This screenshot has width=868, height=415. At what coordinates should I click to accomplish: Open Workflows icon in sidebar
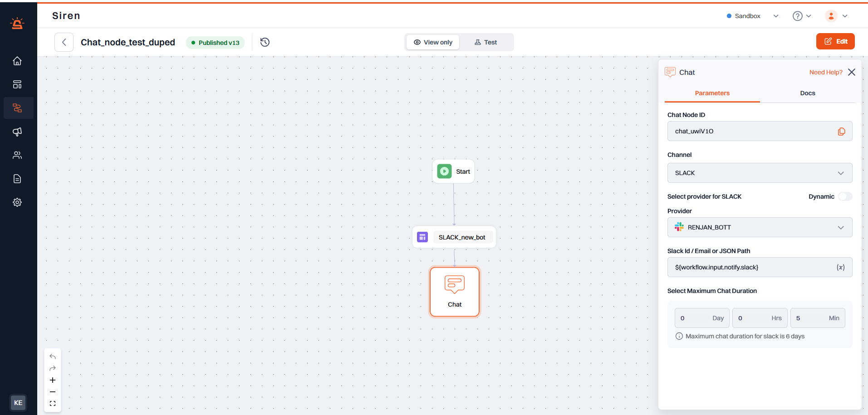pyautogui.click(x=17, y=108)
